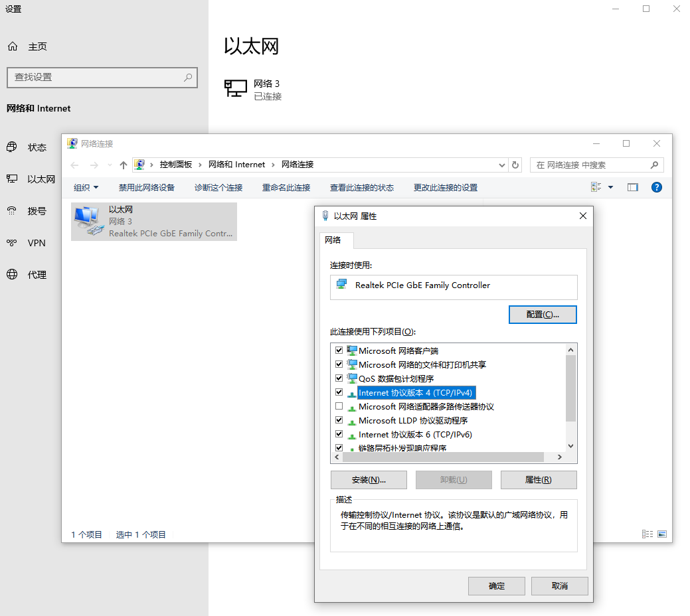The height and width of the screenshot is (616, 690).
Task: Select the 网络 tab in properties dialog
Action: [333, 240]
